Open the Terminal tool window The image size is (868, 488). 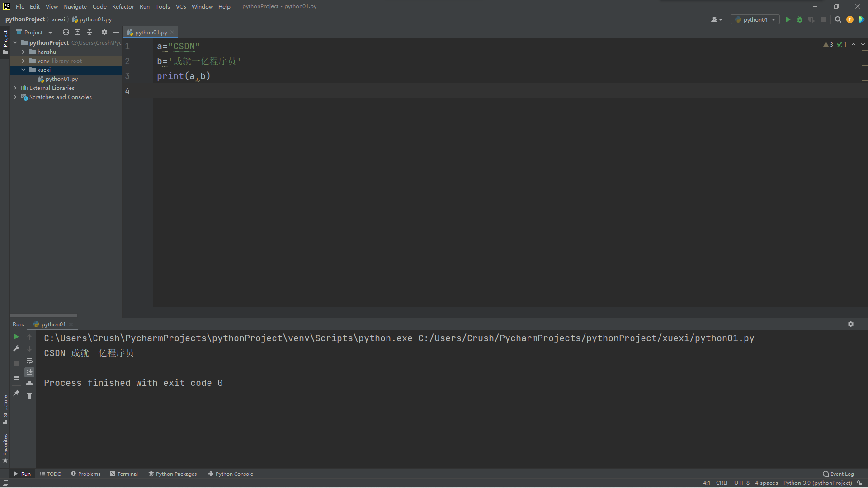[124, 474]
